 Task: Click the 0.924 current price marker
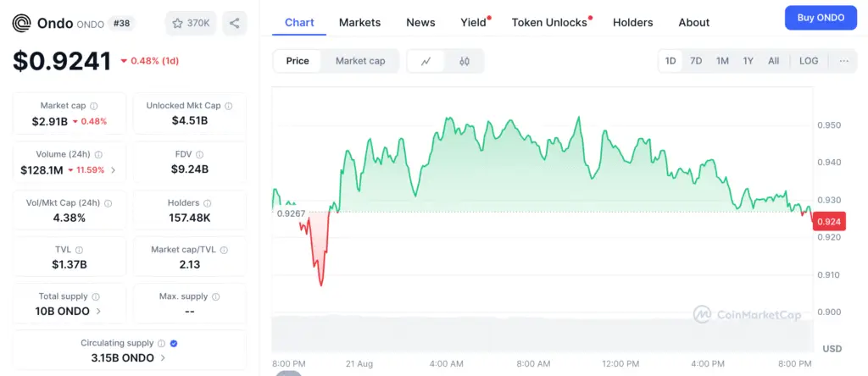click(827, 222)
